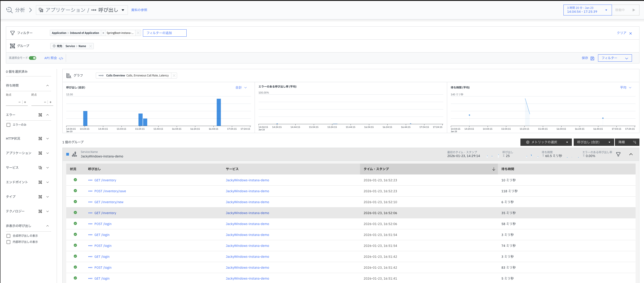This screenshot has height=283, width=644.
Task: Click the plus stepper under 始点
Action: pyautogui.click(x=25, y=102)
